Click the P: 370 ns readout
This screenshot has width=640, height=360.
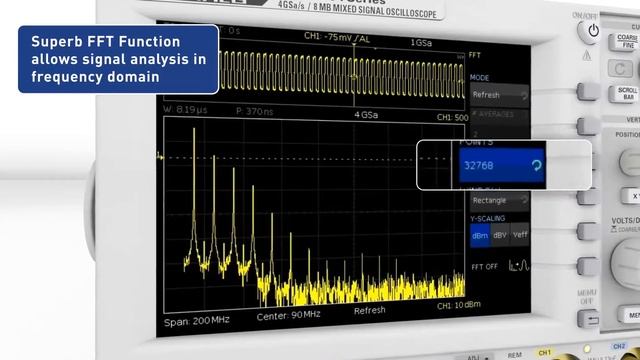254,111
